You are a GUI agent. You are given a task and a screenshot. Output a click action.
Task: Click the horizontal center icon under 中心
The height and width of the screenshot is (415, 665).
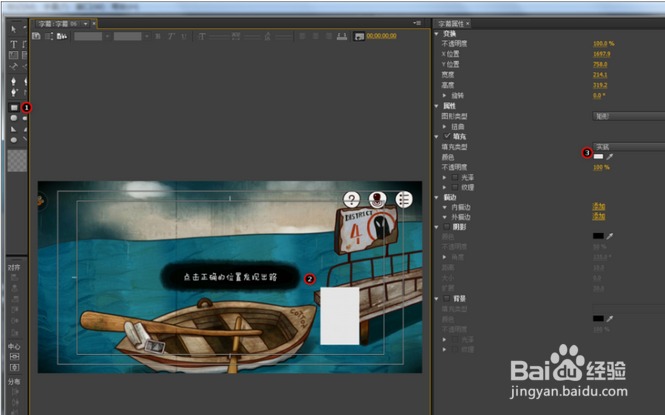pyautogui.click(x=14, y=357)
